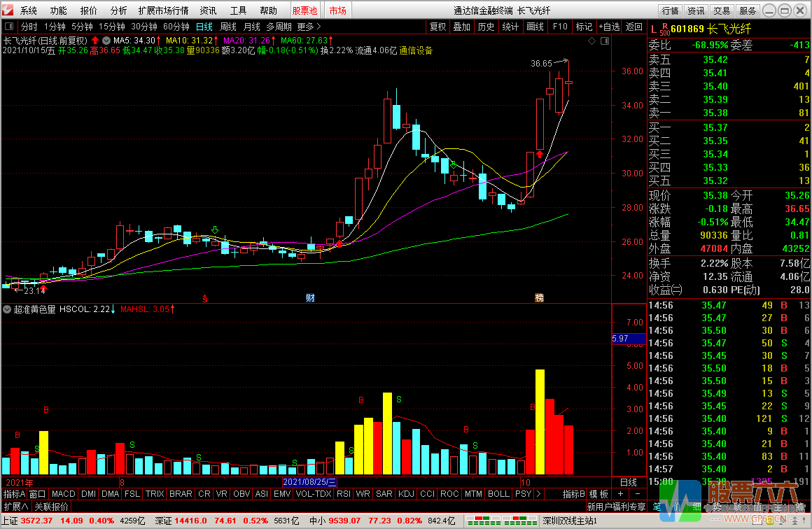The image size is (812, 529).
Task: Select the VOL-TDX indicator tab
Action: 314,494
